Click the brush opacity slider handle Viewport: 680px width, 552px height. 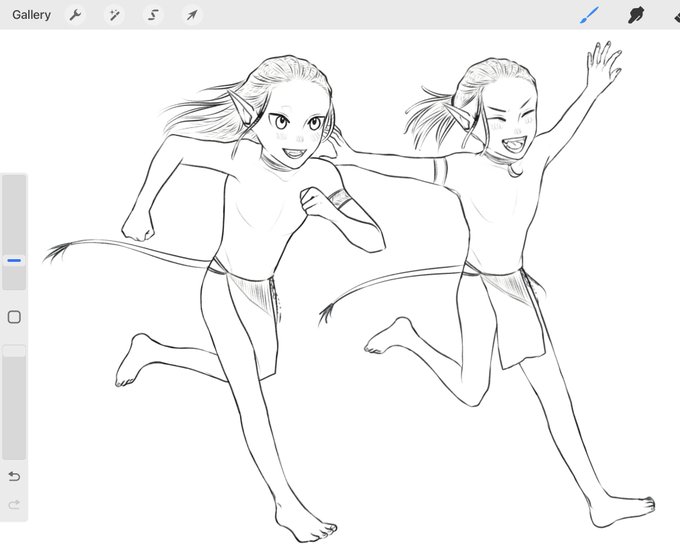(14, 351)
